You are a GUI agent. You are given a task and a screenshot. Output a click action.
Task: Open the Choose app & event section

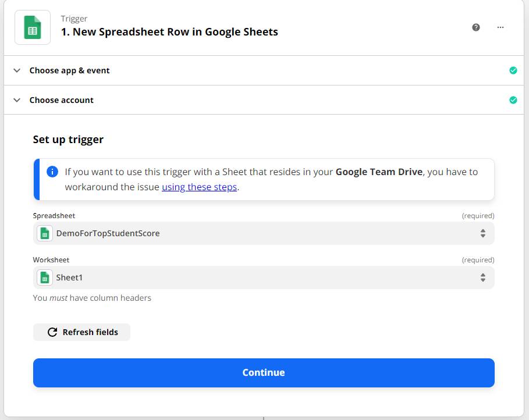tap(264, 70)
